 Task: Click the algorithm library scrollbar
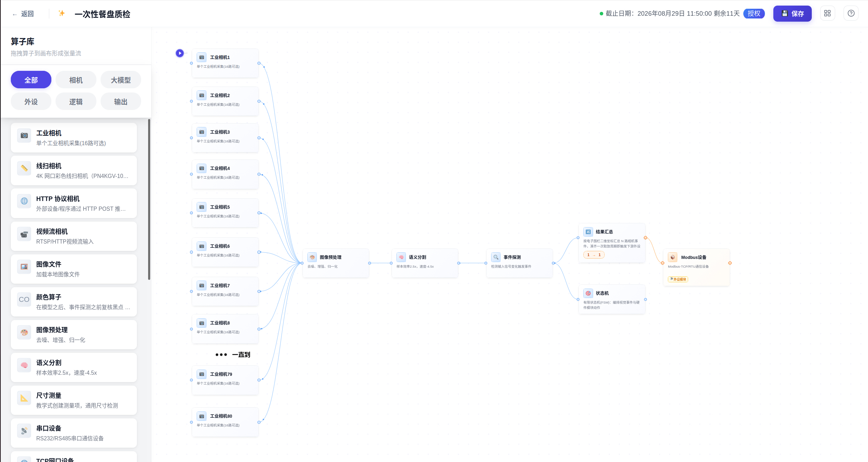[149, 199]
